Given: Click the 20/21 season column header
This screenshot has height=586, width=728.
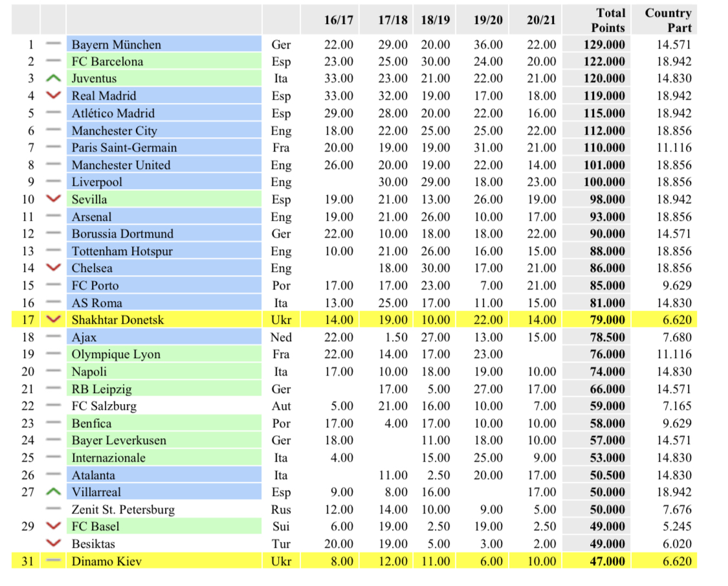Looking at the screenshot, I should (x=541, y=20).
